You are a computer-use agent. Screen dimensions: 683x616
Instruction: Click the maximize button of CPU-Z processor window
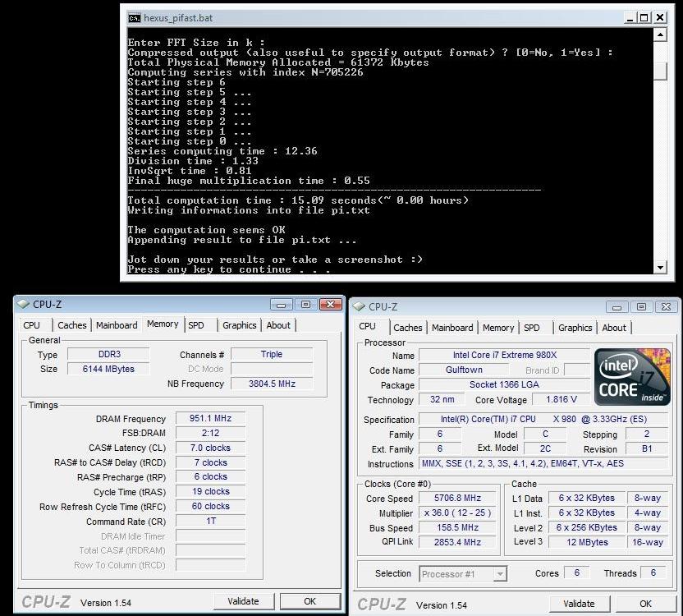click(x=642, y=307)
